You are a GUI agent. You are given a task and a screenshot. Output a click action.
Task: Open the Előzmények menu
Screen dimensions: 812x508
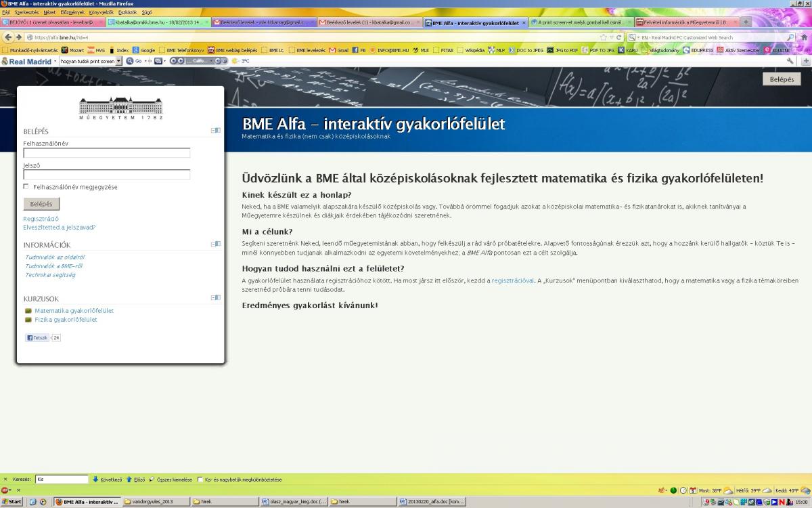click(72, 12)
